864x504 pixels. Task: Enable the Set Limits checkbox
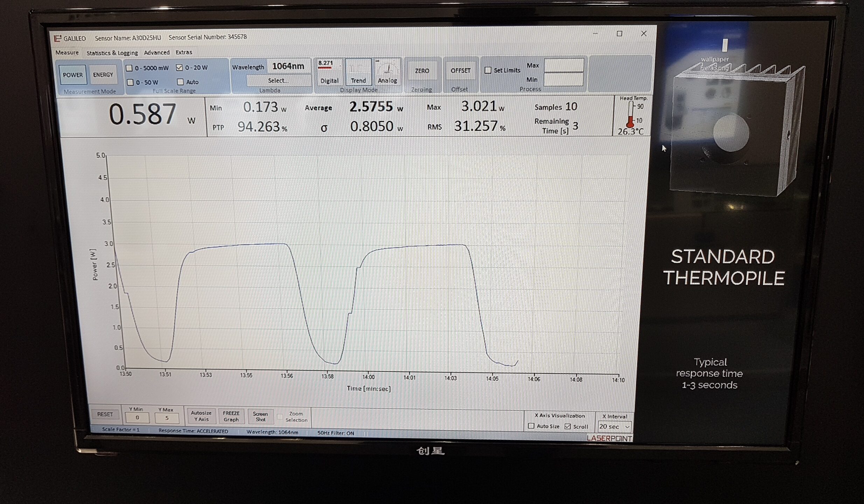[x=488, y=70]
